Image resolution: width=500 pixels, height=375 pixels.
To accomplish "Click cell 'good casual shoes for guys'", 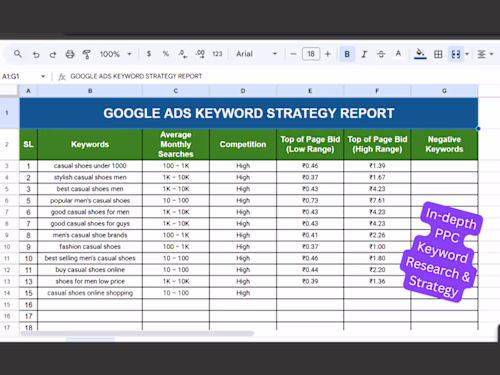I will coord(90,224).
